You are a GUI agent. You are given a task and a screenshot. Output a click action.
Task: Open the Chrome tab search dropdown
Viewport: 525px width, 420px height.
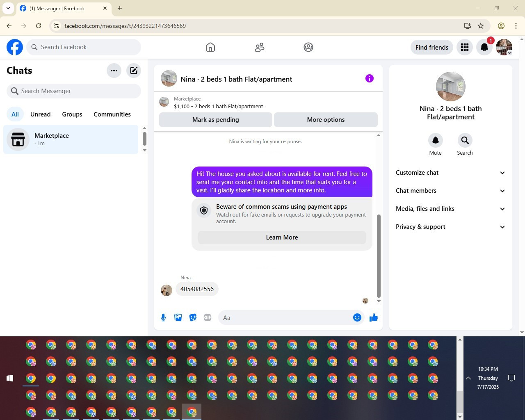point(8,8)
